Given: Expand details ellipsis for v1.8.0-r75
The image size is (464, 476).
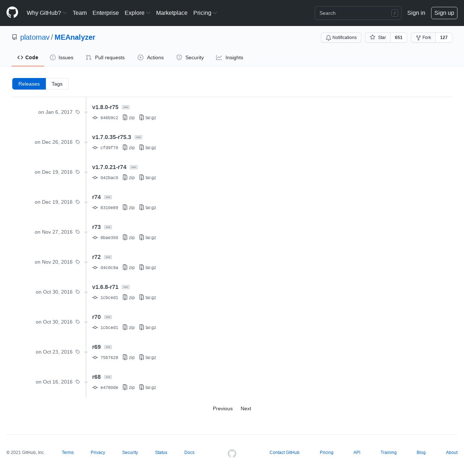Looking at the screenshot, I should tap(126, 107).
